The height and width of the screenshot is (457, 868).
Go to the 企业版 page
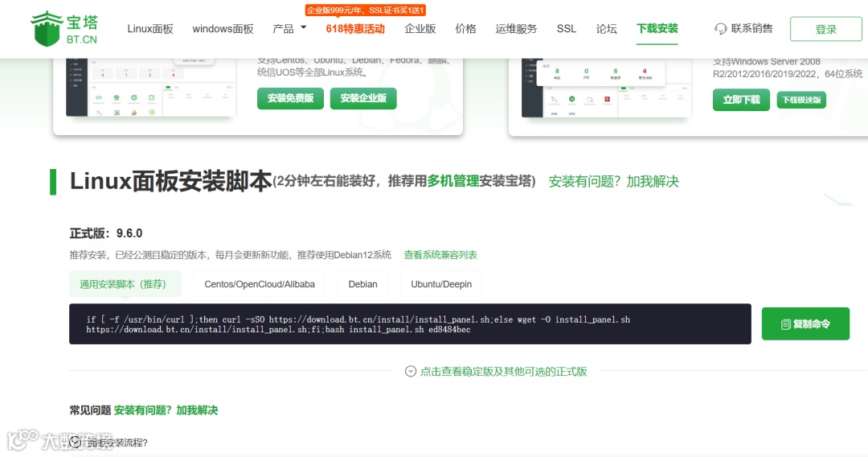[x=420, y=29]
